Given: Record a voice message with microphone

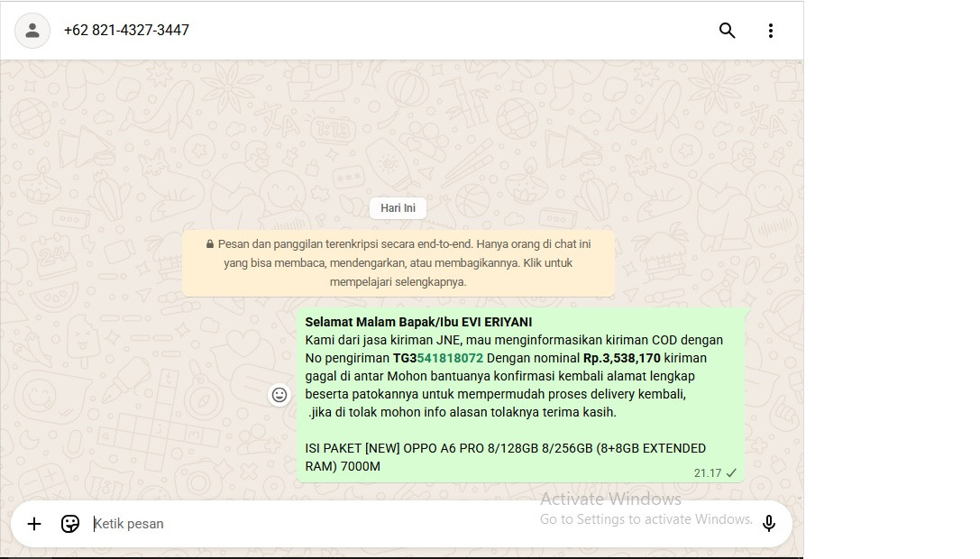Looking at the screenshot, I should (769, 523).
